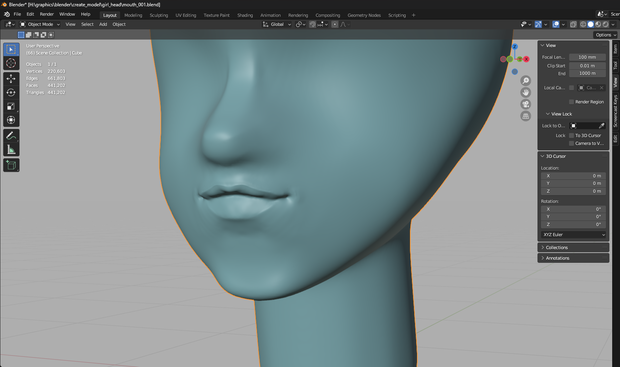Select the Move tool

[11, 79]
